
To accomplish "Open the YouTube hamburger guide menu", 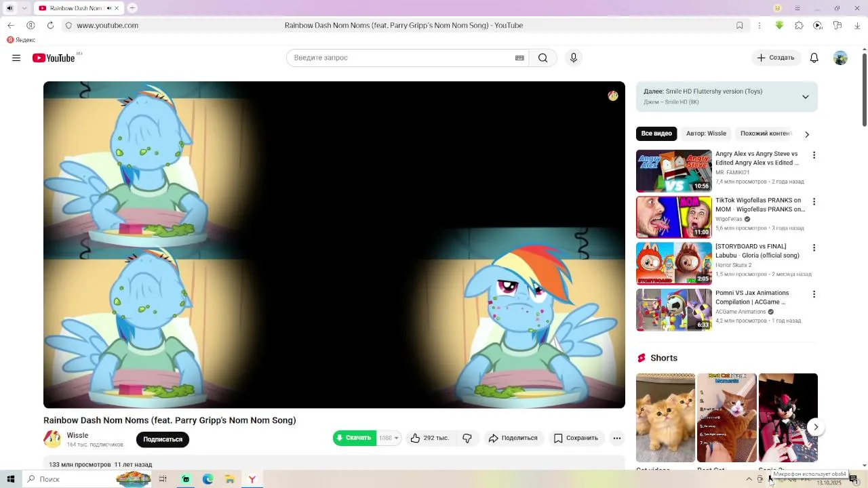I will point(16,58).
